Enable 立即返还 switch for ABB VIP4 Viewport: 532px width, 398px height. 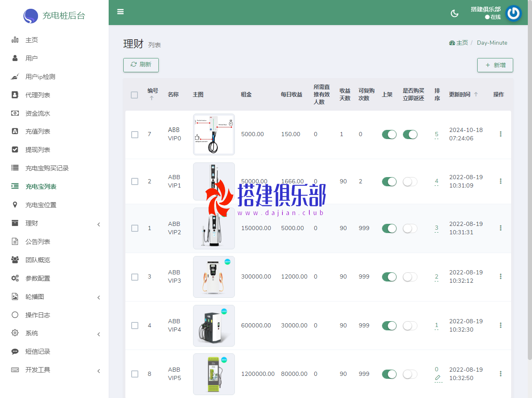(x=410, y=326)
